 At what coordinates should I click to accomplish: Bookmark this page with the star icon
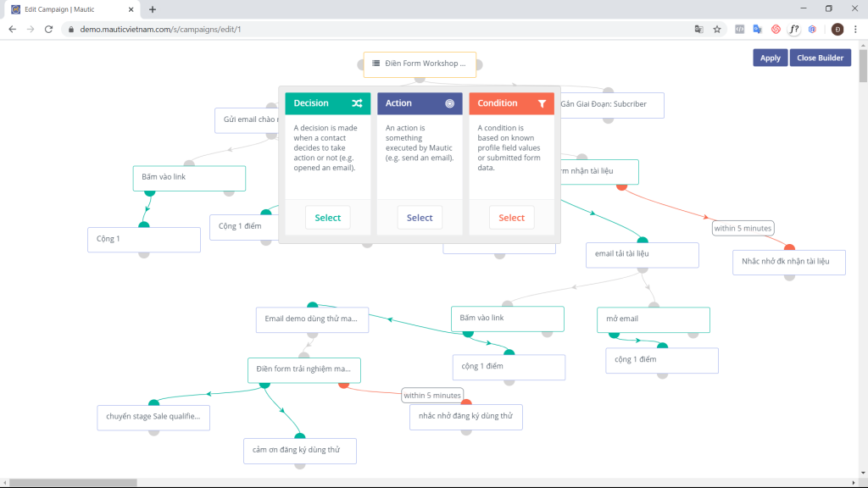[x=717, y=29]
